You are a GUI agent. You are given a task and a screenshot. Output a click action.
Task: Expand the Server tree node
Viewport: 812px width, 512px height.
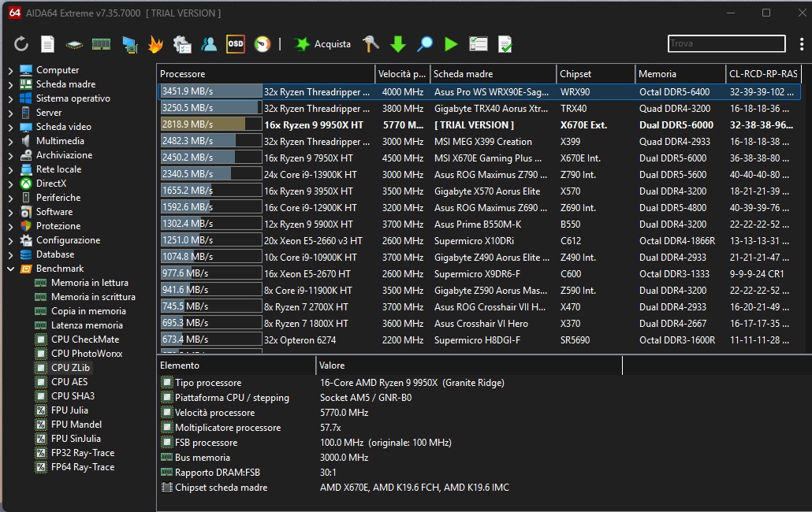tap(10, 113)
